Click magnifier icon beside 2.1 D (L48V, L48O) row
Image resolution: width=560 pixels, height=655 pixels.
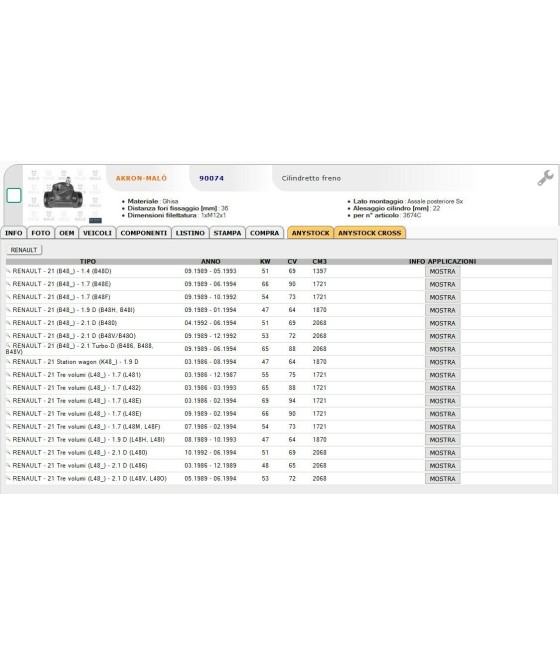pos(8,478)
